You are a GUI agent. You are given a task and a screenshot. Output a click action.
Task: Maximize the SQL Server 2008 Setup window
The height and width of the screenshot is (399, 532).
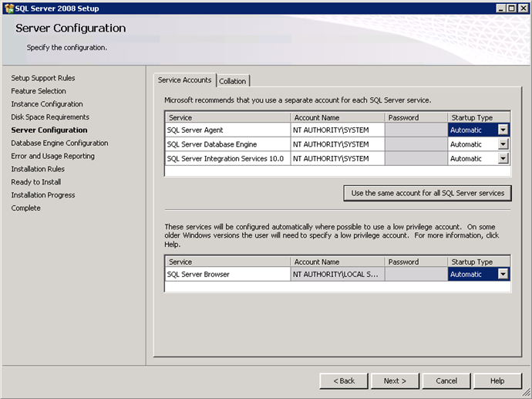pyautogui.click(x=512, y=8)
